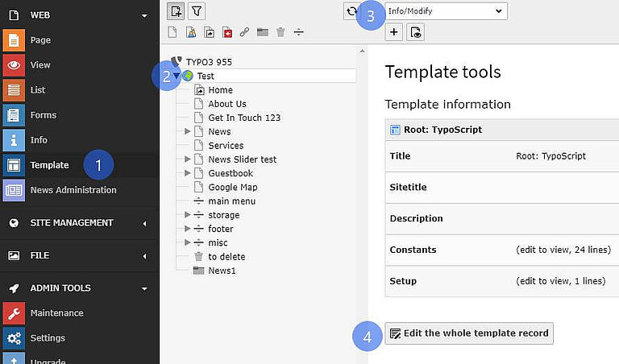The height and width of the screenshot is (364, 619).
Task: Open the Settings gears icon
Action: point(14,338)
